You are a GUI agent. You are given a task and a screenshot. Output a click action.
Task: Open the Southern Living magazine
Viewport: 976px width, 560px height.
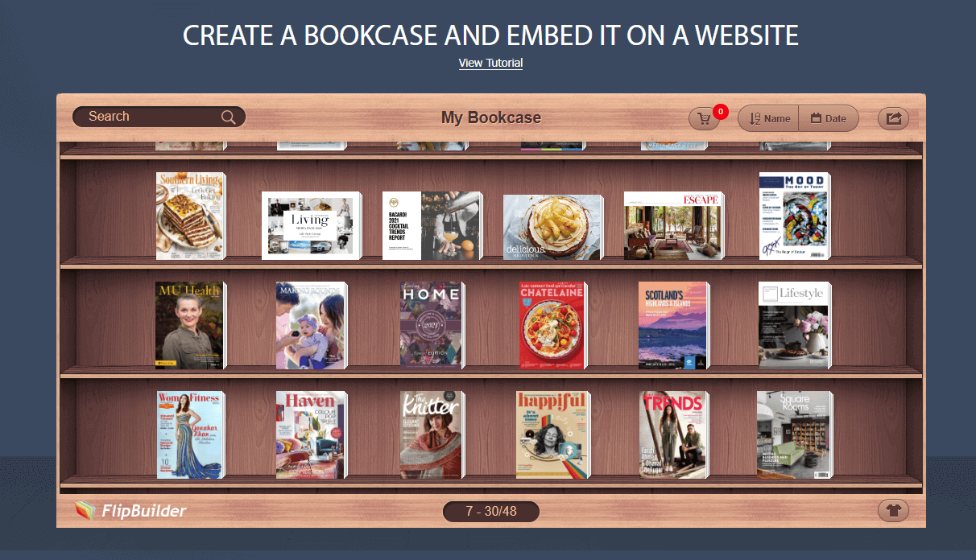coord(191,216)
